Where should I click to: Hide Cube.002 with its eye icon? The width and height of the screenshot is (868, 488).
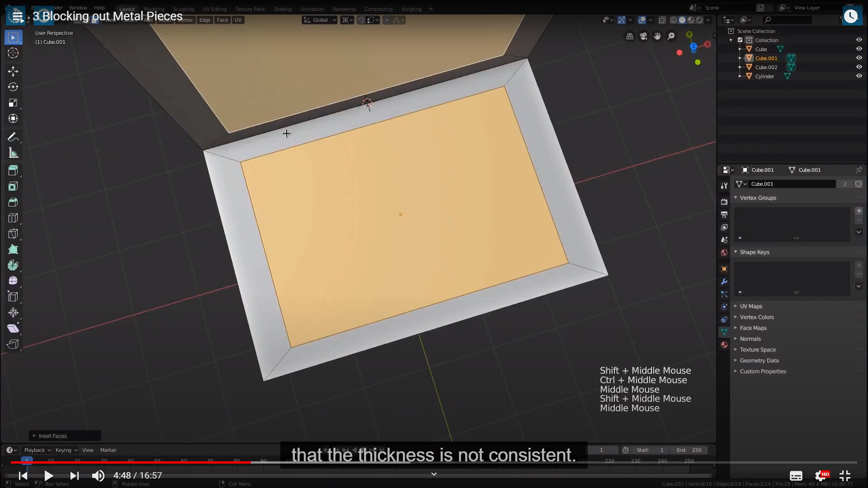click(x=859, y=67)
